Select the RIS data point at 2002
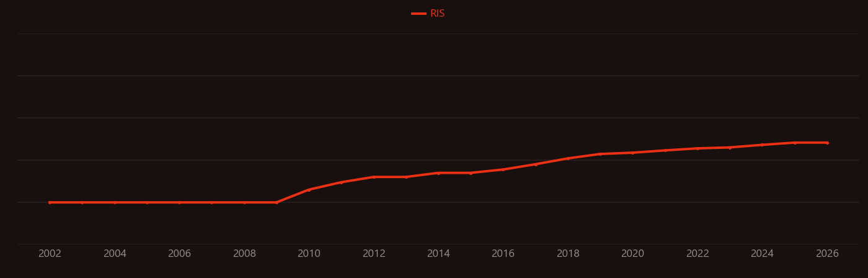 pyautogui.click(x=50, y=202)
